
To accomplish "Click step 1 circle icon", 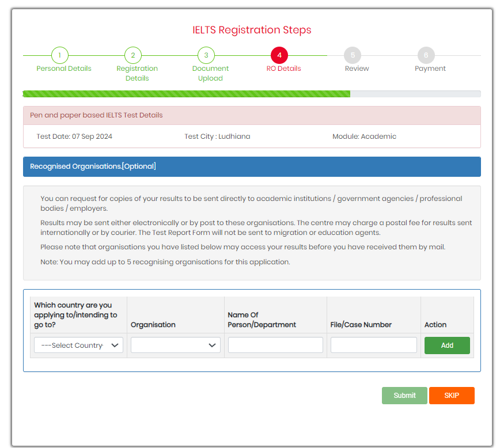I will tap(59, 55).
